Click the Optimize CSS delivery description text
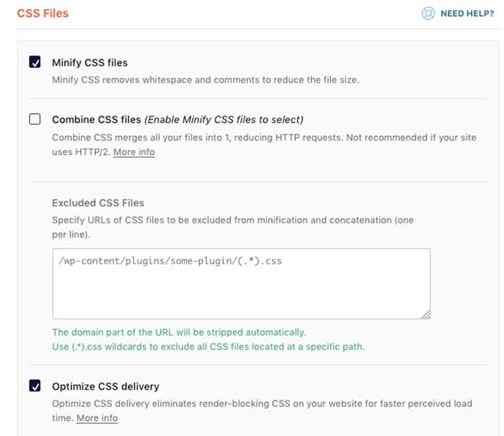 pyautogui.click(x=262, y=410)
